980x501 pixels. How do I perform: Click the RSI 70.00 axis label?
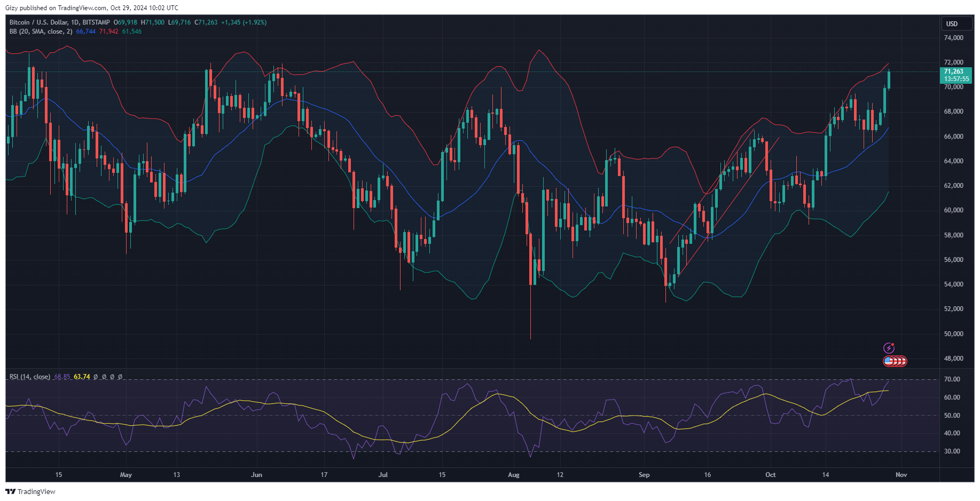point(952,379)
